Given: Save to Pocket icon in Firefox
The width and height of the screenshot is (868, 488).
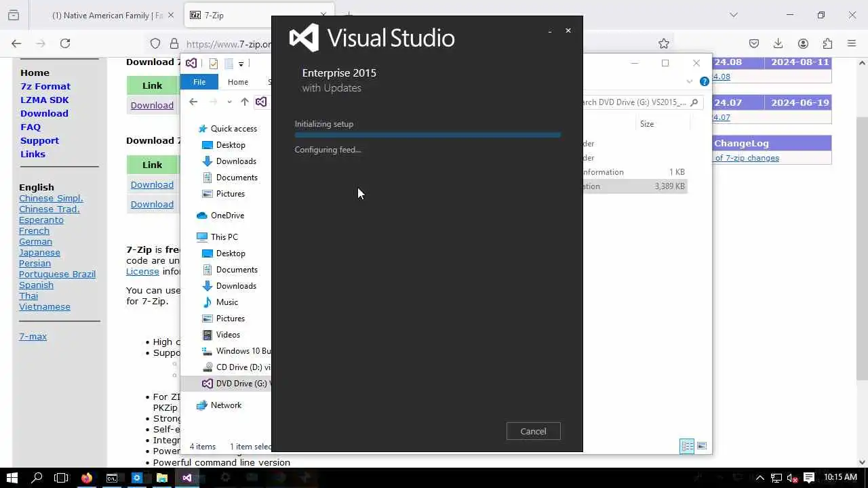Looking at the screenshot, I should 754,43.
